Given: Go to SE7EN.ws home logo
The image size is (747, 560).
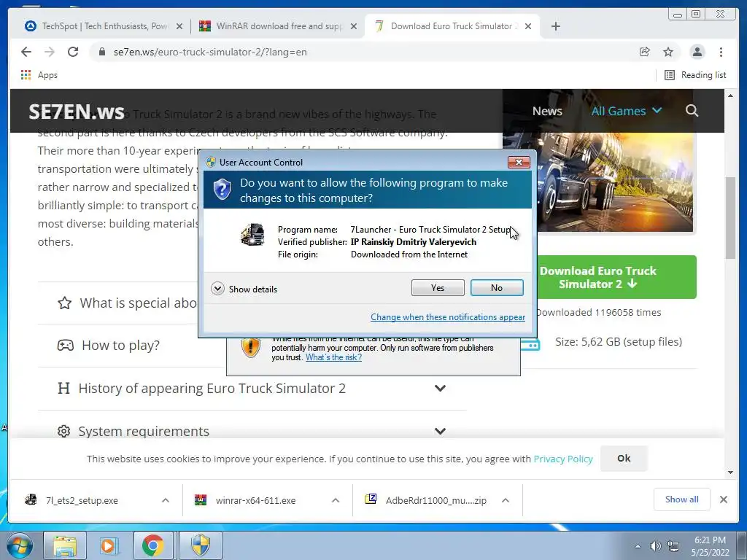Looking at the screenshot, I should click(x=76, y=112).
